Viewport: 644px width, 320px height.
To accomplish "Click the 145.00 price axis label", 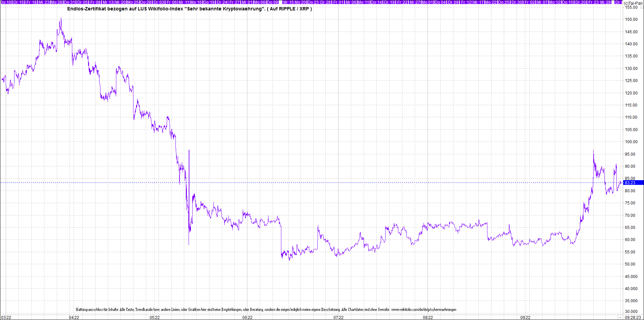I will 631,32.
